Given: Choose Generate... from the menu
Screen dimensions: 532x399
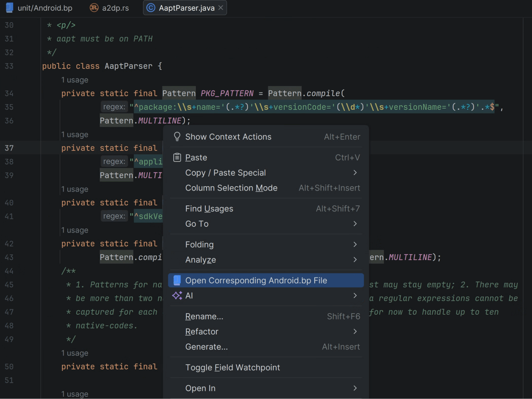Looking at the screenshot, I should tap(266, 347).
